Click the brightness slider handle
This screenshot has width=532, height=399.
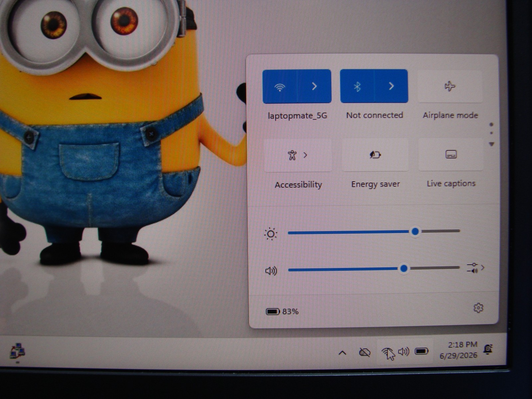coord(415,231)
